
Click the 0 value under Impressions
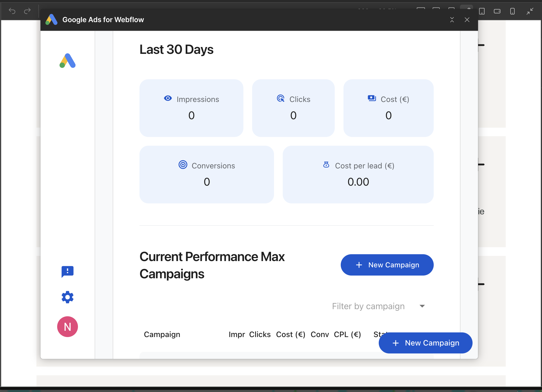(x=191, y=115)
